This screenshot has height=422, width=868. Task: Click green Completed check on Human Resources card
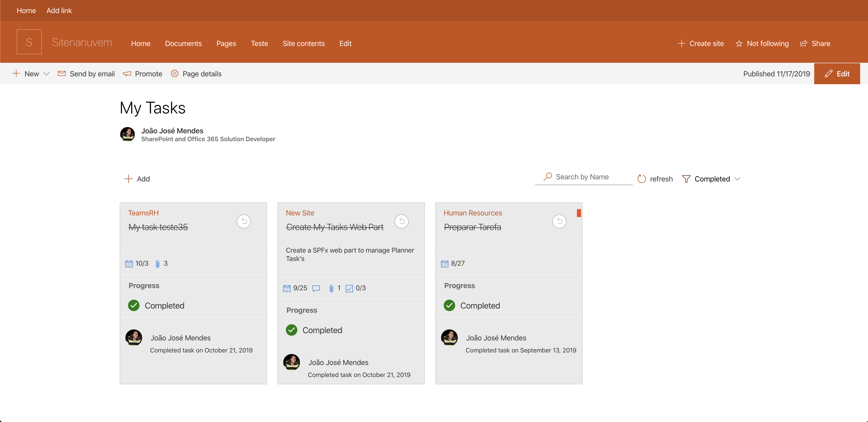[x=449, y=305]
